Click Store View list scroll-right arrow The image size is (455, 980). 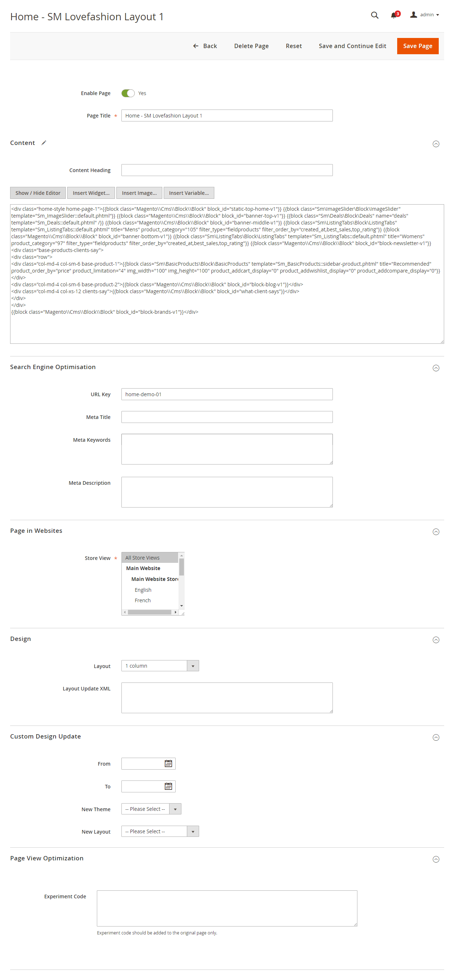(175, 612)
